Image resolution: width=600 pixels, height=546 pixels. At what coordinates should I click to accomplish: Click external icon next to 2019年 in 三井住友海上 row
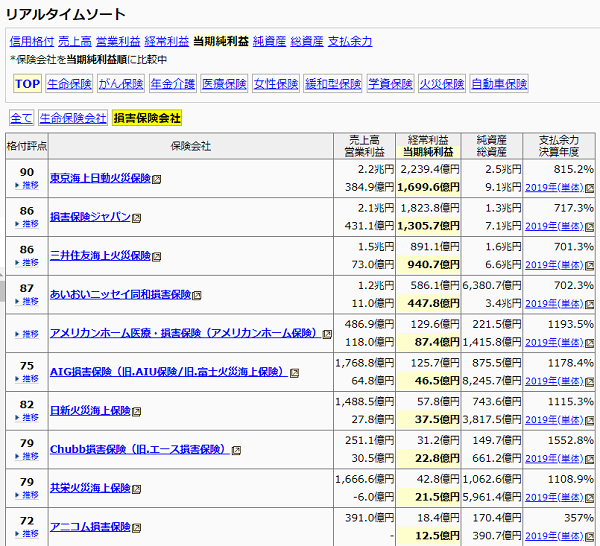[590, 266]
